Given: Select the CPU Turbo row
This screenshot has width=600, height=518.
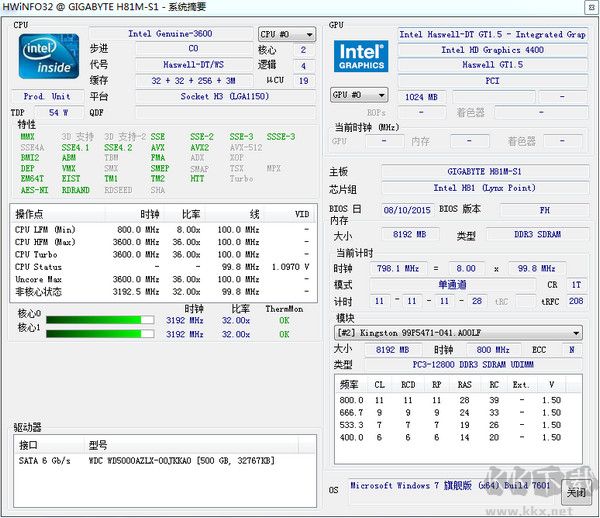Looking at the screenshot, I should tap(163, 254).
